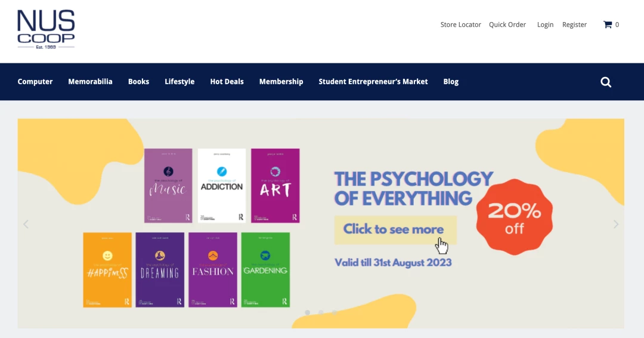Click the 'Click to see more' button
This screenshot has width=644, height=338.
tap(395, 230)
